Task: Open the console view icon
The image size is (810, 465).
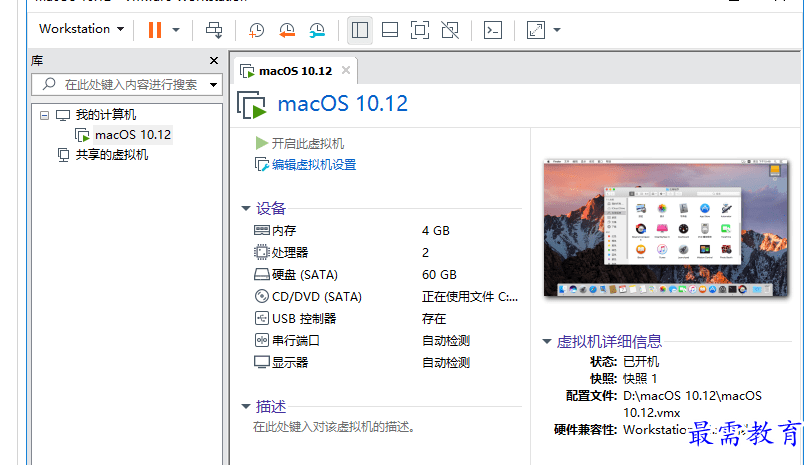Action: pyautogui.click(x=493, y=30)
